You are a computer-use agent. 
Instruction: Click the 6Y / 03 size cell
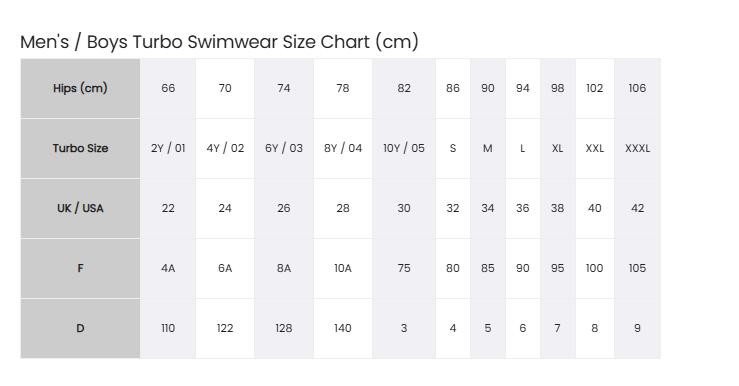coord(284,148)
